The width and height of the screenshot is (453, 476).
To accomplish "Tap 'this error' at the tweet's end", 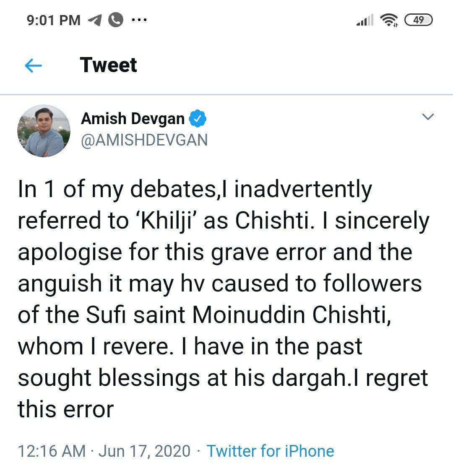I will pos(65,409).
